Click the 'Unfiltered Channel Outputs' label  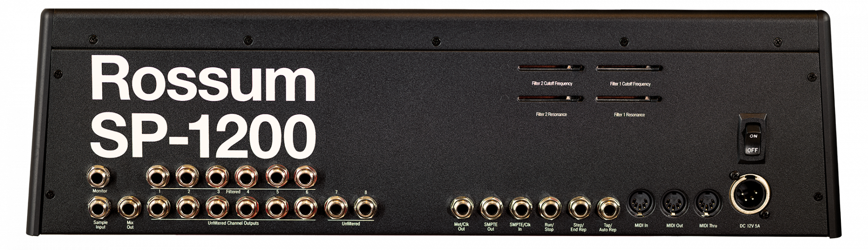233,223
